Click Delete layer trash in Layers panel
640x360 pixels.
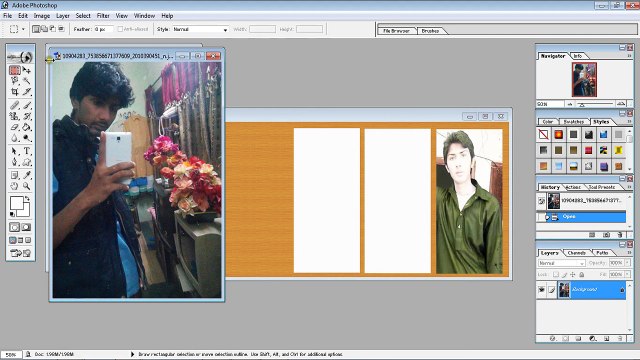click(x=620, y=338)
